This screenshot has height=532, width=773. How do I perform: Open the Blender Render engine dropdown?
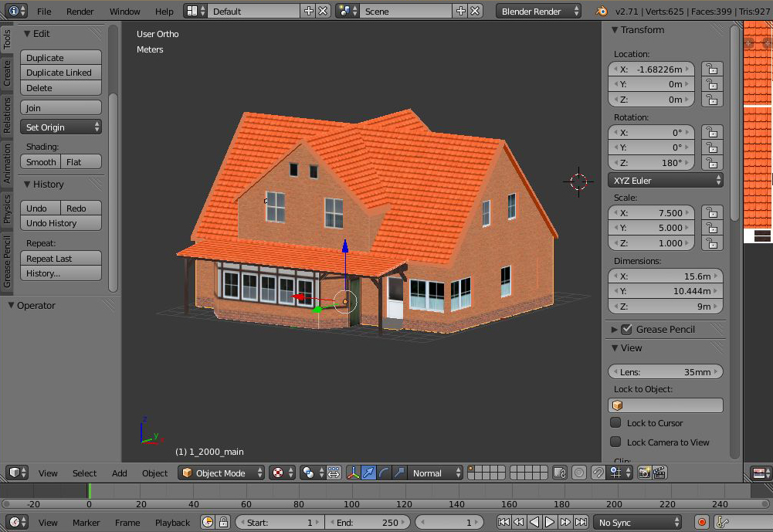pyautogui.click(x=539, y=12)
